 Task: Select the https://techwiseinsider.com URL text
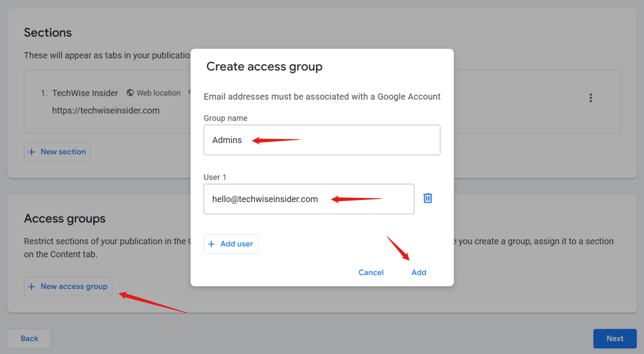(x=106, y=110)
